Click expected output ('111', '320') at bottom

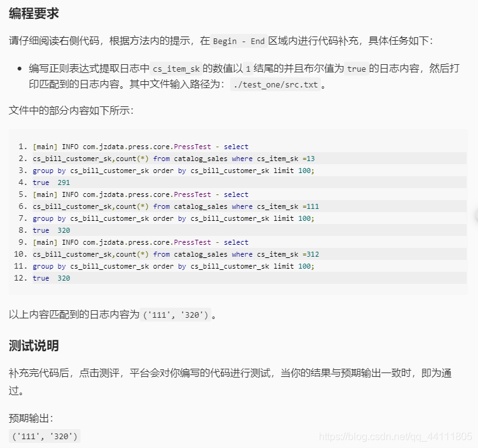[x=45, y=436]
